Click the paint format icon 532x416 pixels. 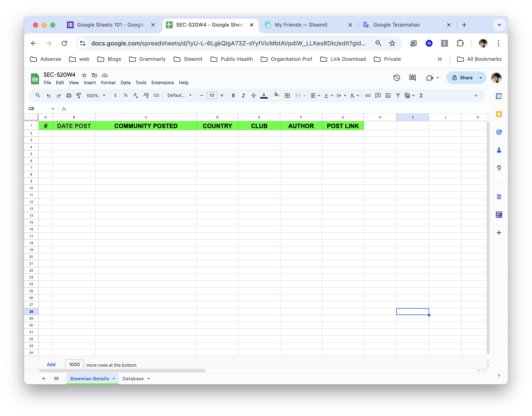click(78, 96)
